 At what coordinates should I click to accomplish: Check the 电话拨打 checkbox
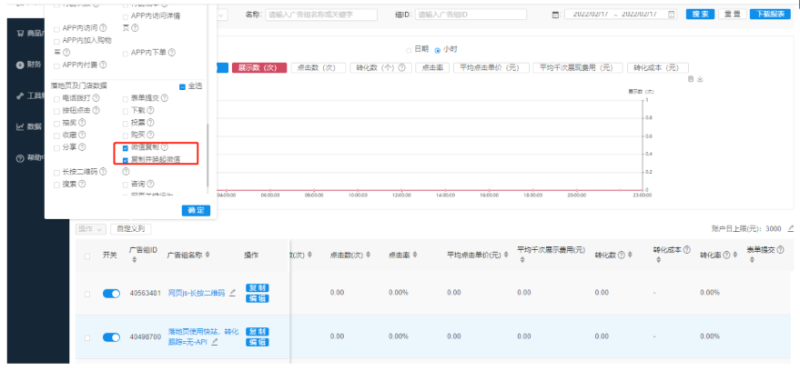click(x=57, y=98)
